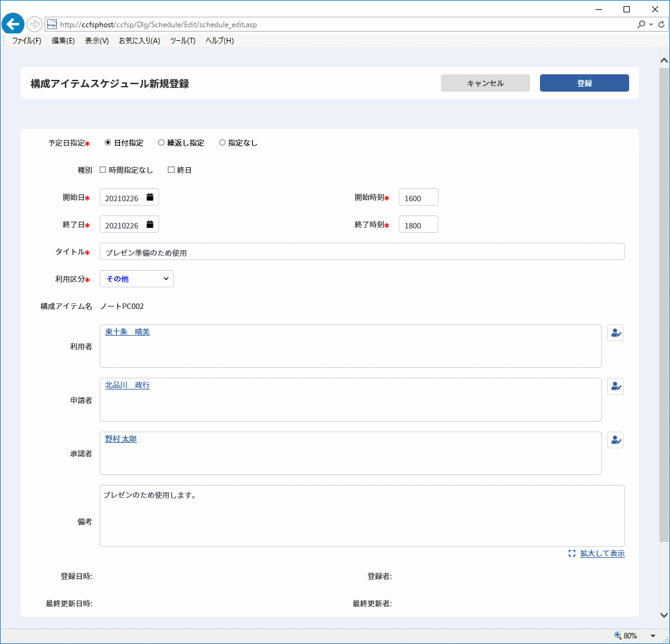
Task: Open the お気に入り(A) menu
Action: tap(139, 41)
